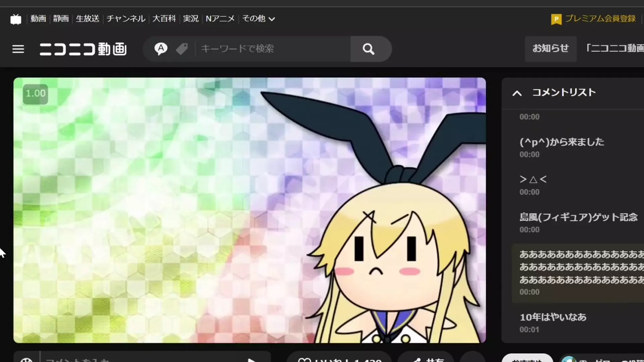This screenshot has width=644, height=362.
Task: Click the yellow premium 'P' badge icon
Action: tap(556, 19)
